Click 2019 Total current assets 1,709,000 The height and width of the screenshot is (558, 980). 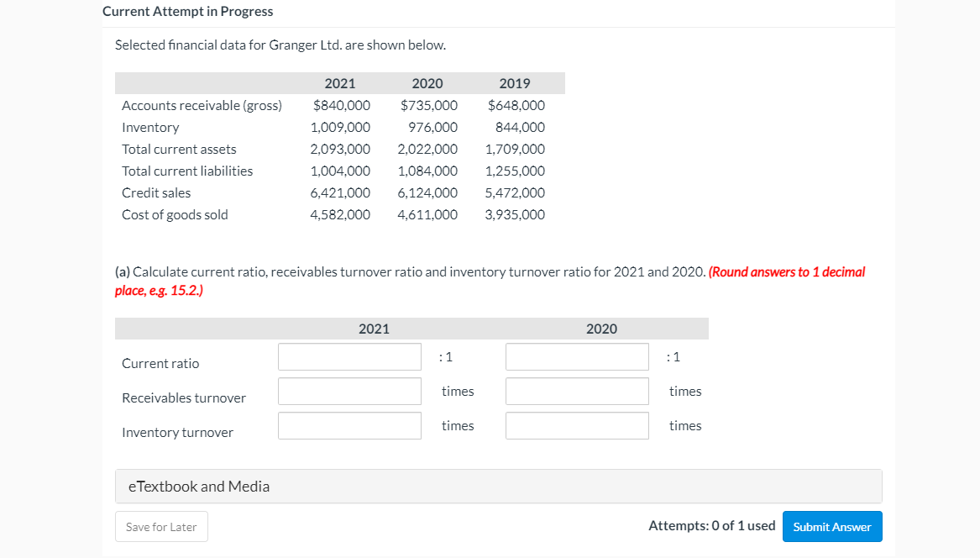(515, 149)
